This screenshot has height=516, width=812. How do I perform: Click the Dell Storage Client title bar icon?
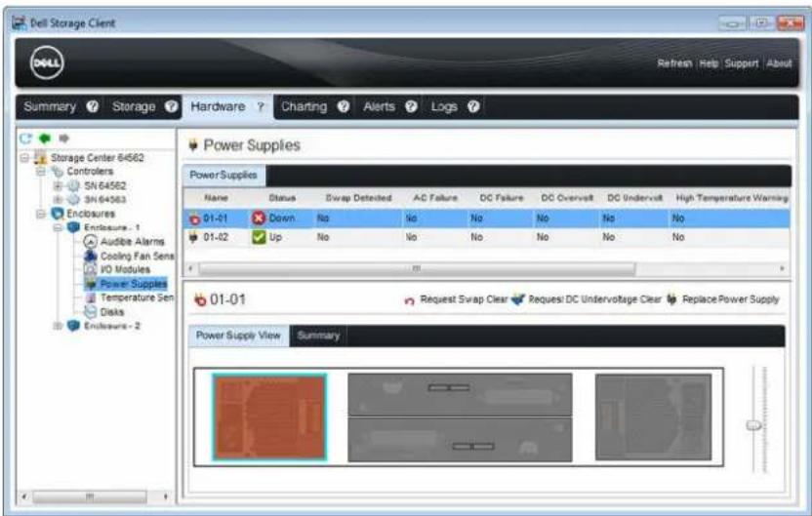pyautogui.click(x=20, y=22)
